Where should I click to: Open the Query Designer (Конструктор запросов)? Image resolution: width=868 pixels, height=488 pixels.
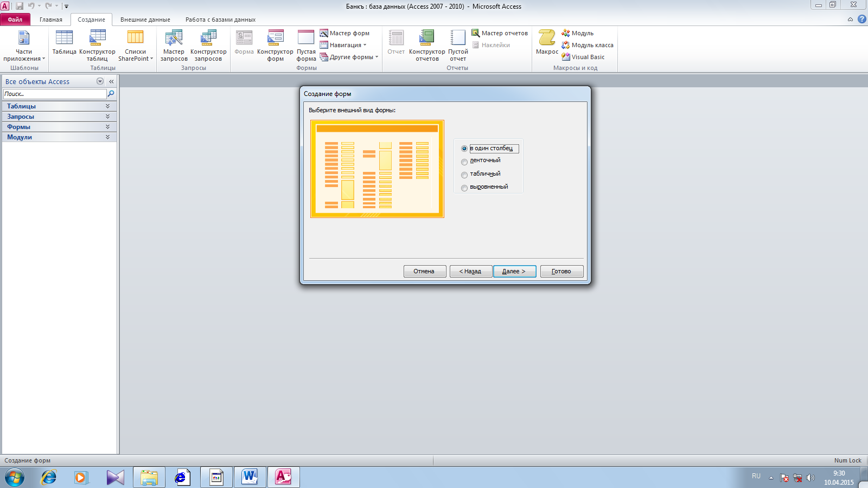pyautogui.click(x=208, y=46)
